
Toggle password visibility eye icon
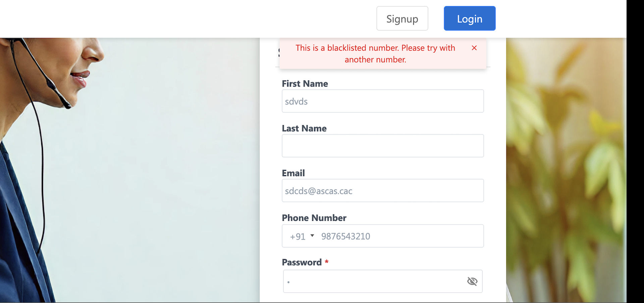point(472,281)
